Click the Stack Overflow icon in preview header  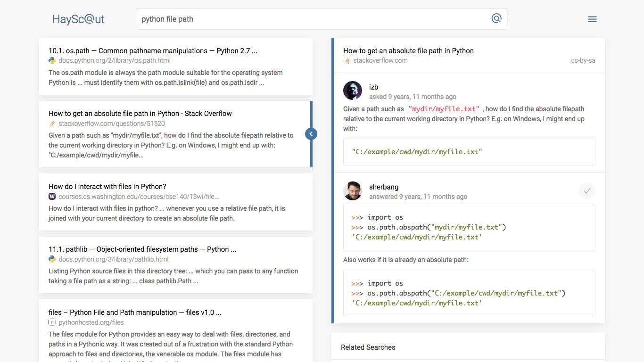coord(347,61)
